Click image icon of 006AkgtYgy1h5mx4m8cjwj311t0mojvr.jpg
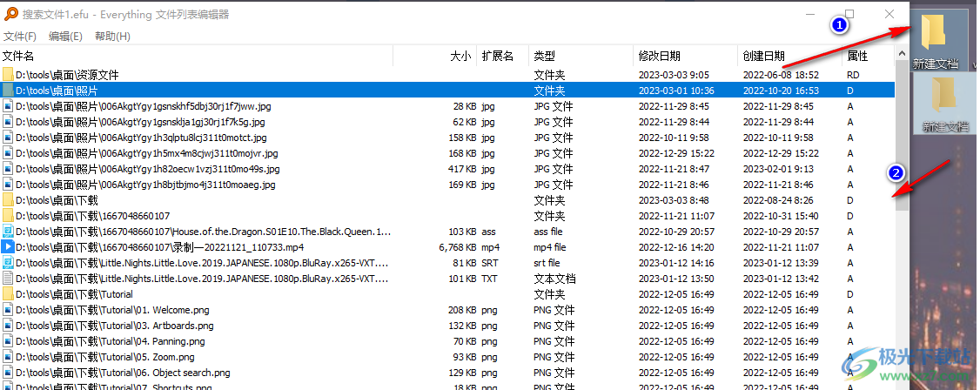 pyautogui.click(x=8, y=153)
